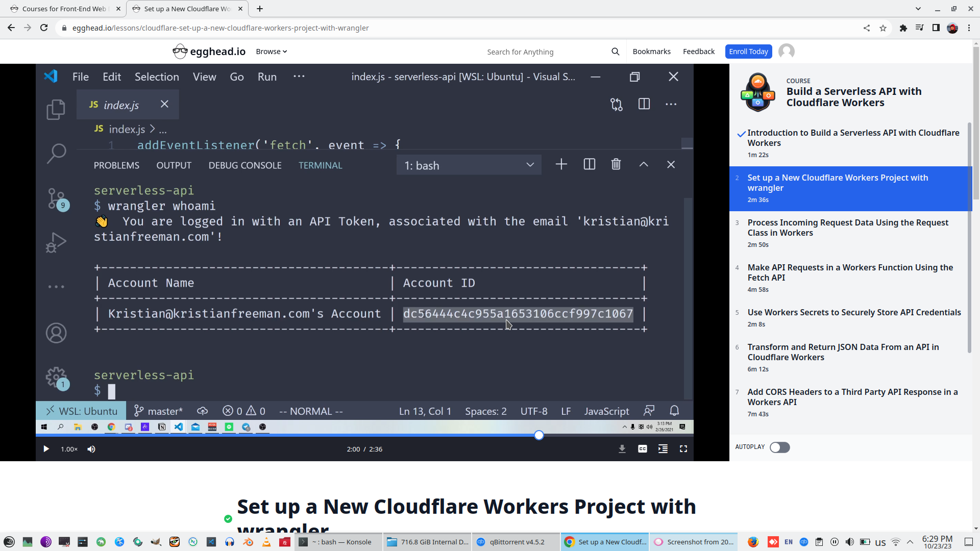Open the video transcript panel icon
The image size is (980, 551).
pos(663,449)
